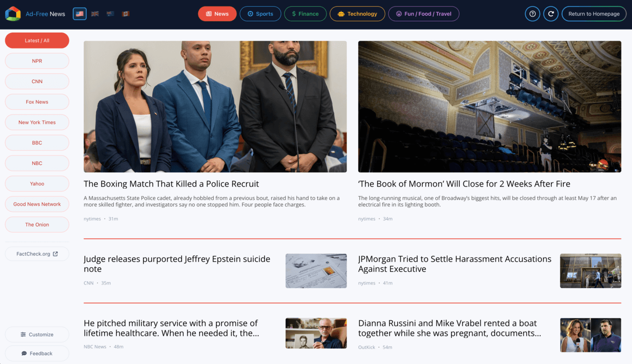Filter news by New York Times
The image size is (632, 364).
(37, 122)
